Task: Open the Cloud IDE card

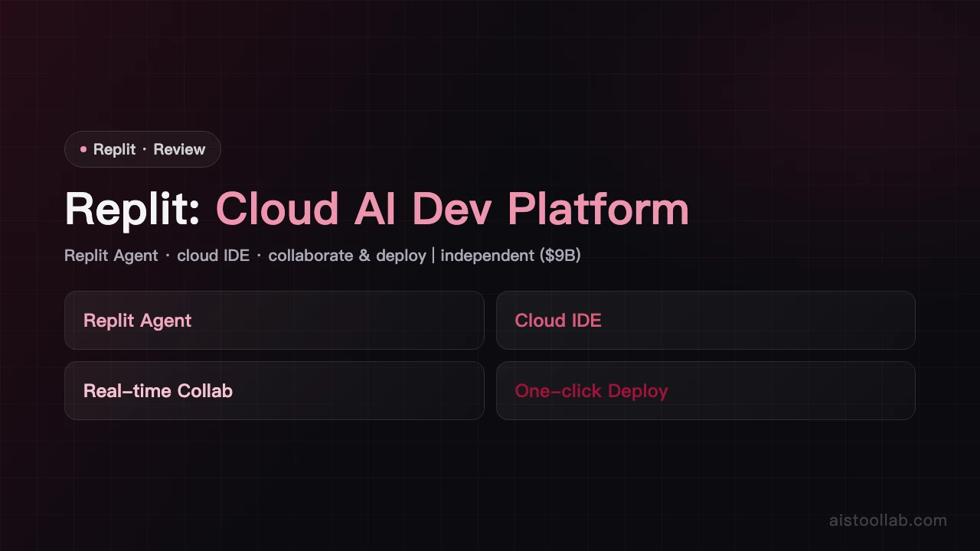Action: [x=706, y=320]
